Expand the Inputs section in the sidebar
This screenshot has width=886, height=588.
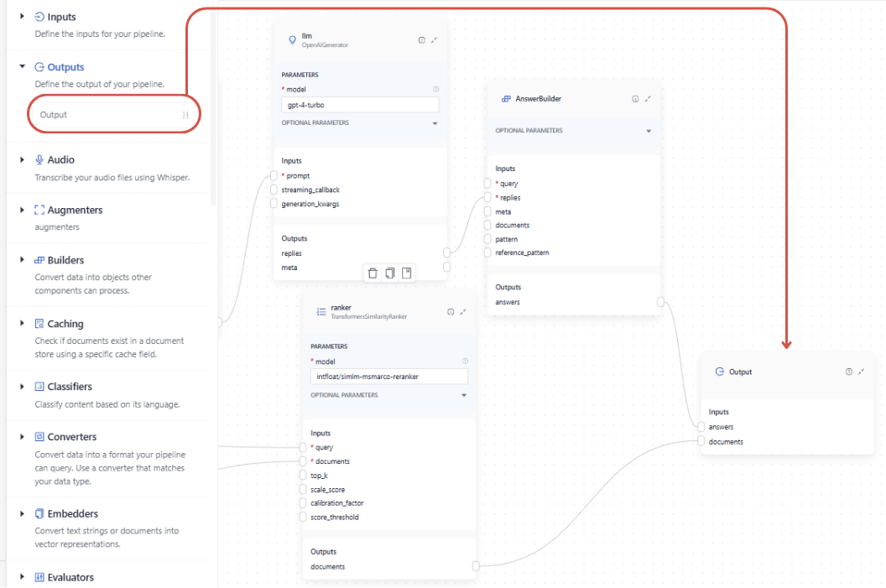tap(21, 17)
